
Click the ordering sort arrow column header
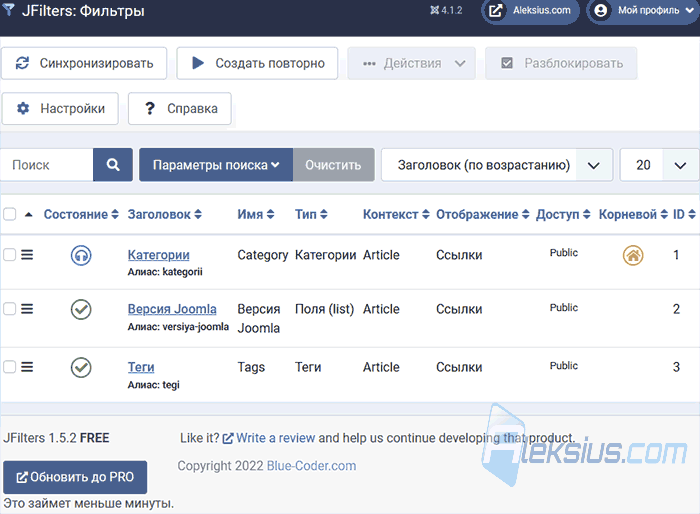point(29,214)
